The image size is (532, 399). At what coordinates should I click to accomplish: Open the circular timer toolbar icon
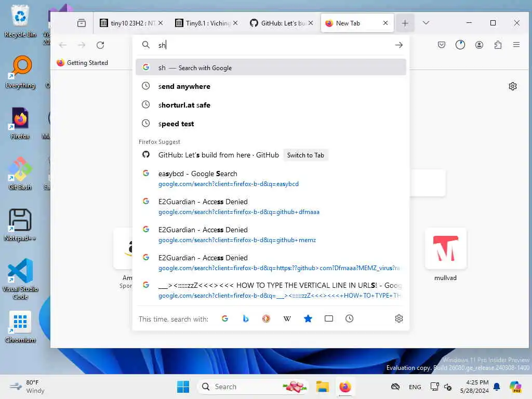460,45
